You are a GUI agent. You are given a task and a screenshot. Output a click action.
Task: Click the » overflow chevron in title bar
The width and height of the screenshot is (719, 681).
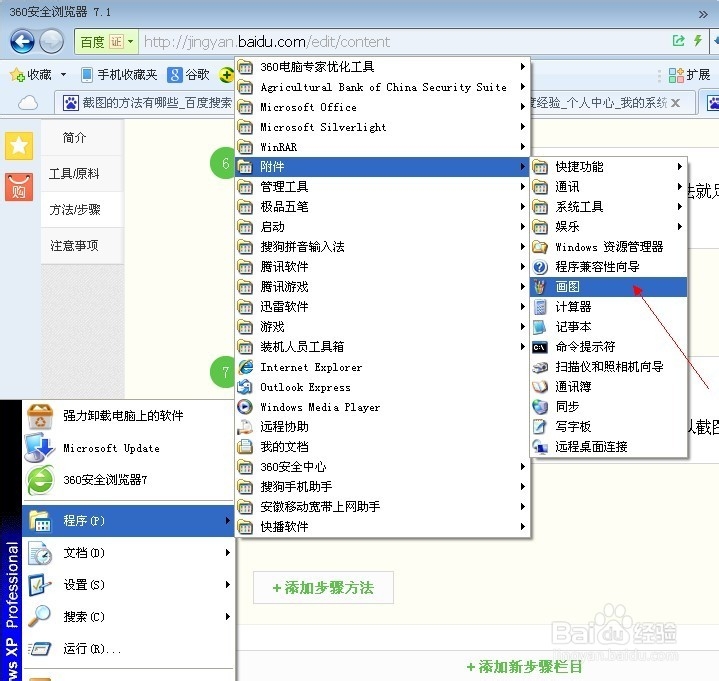point(703,14)
